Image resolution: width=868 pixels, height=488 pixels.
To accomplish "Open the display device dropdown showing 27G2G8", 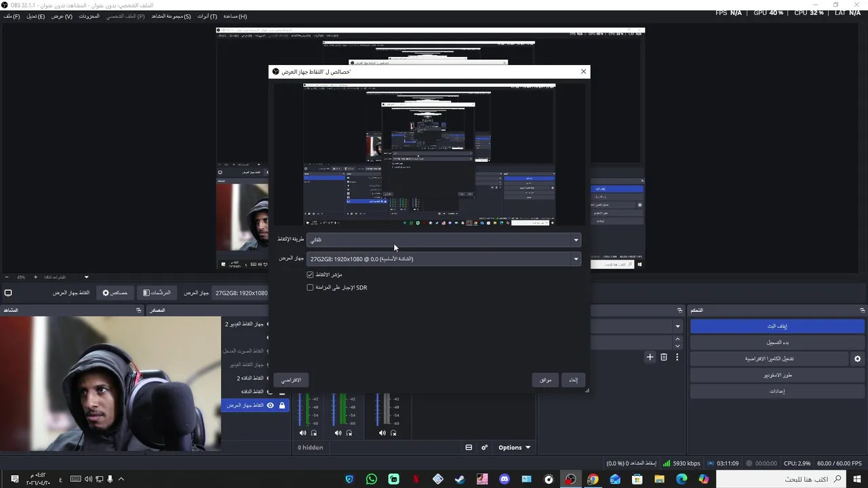I will click(x=444, y=259).
